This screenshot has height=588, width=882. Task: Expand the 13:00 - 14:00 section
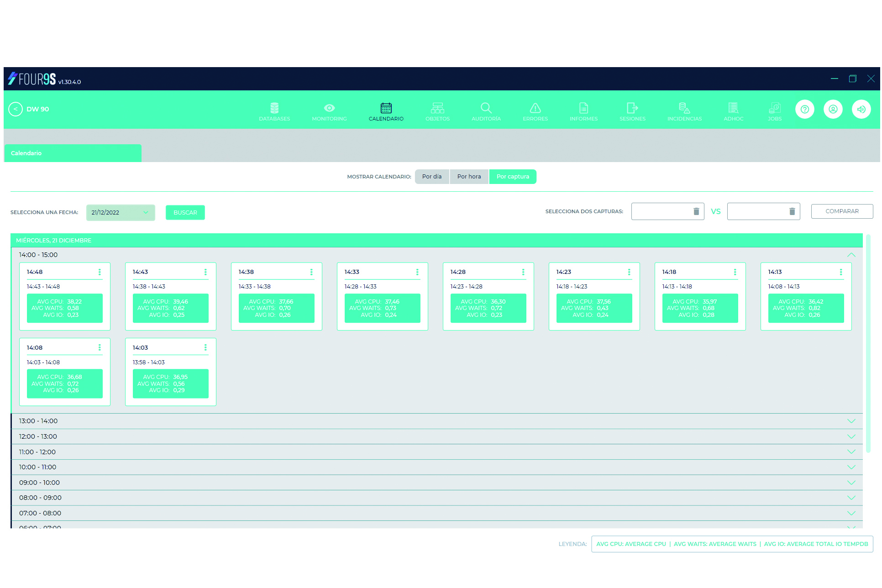851,421
